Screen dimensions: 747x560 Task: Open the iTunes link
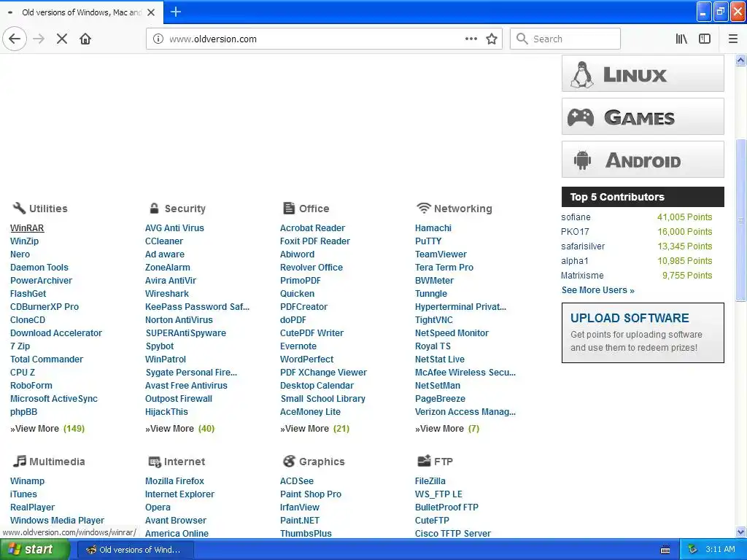pos(23,494)
